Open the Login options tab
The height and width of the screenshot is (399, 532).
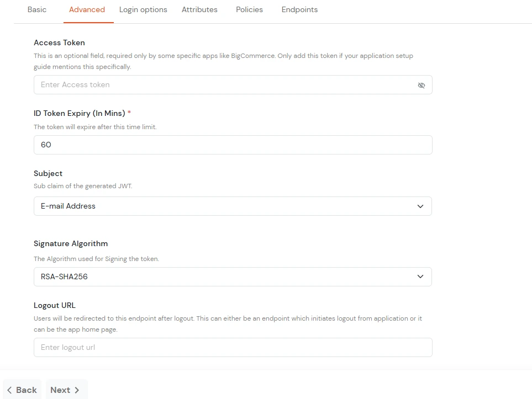click(143, 9)
